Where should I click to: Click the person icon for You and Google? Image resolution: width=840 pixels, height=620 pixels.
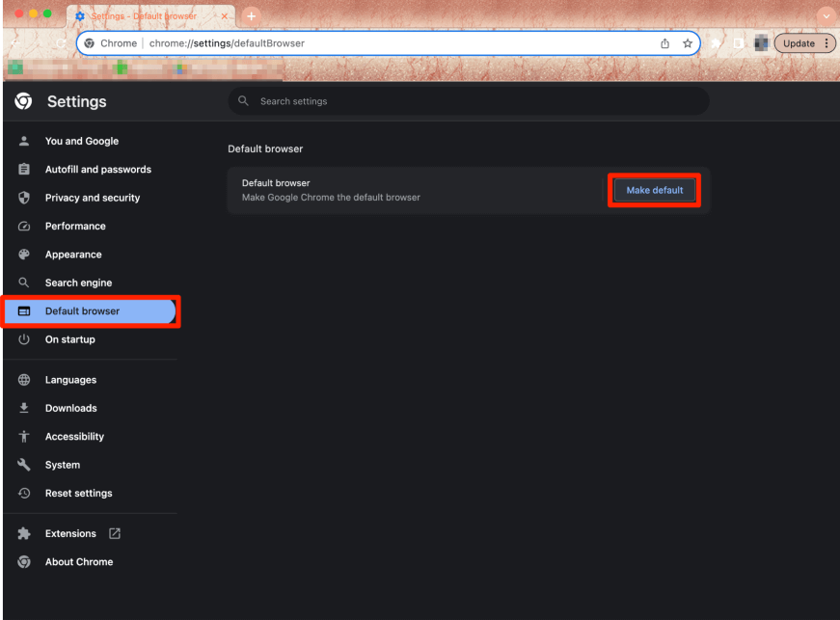pos(23,141)
